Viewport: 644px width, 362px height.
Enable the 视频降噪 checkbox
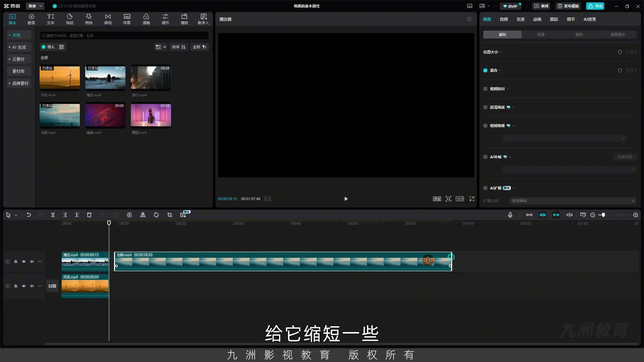point(485,126)
